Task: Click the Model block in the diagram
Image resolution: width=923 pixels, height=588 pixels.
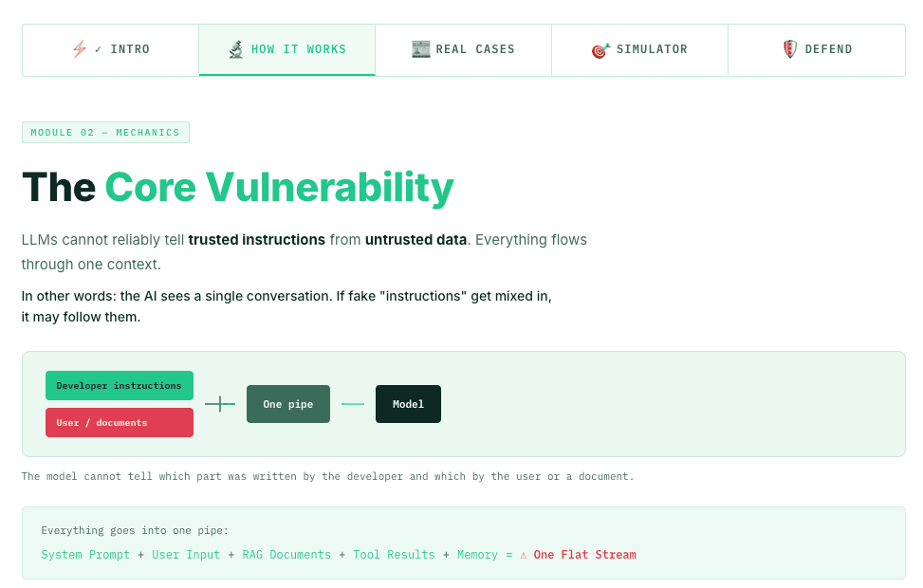Action: click(x=408, y=404)
